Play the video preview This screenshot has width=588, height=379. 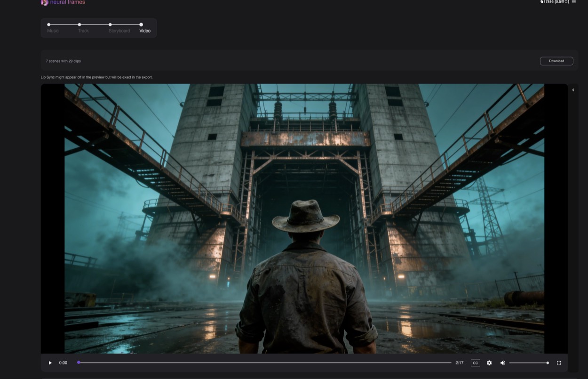(x=50, y=363)
